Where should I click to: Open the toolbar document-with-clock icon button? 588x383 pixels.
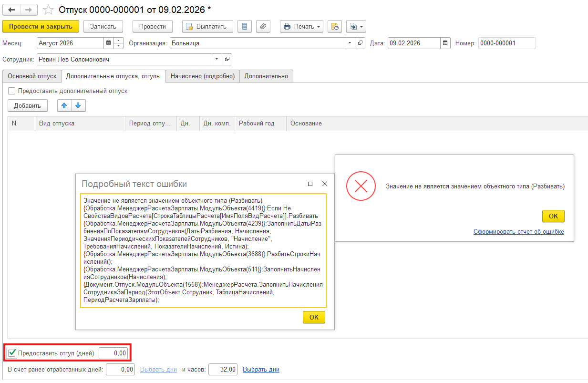335,26
